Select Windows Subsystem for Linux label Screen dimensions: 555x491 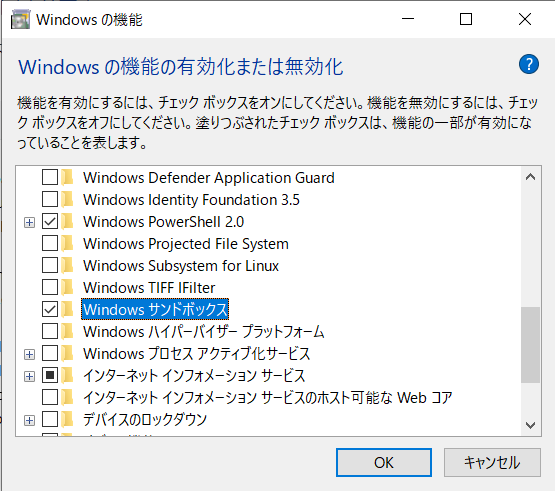181,266
